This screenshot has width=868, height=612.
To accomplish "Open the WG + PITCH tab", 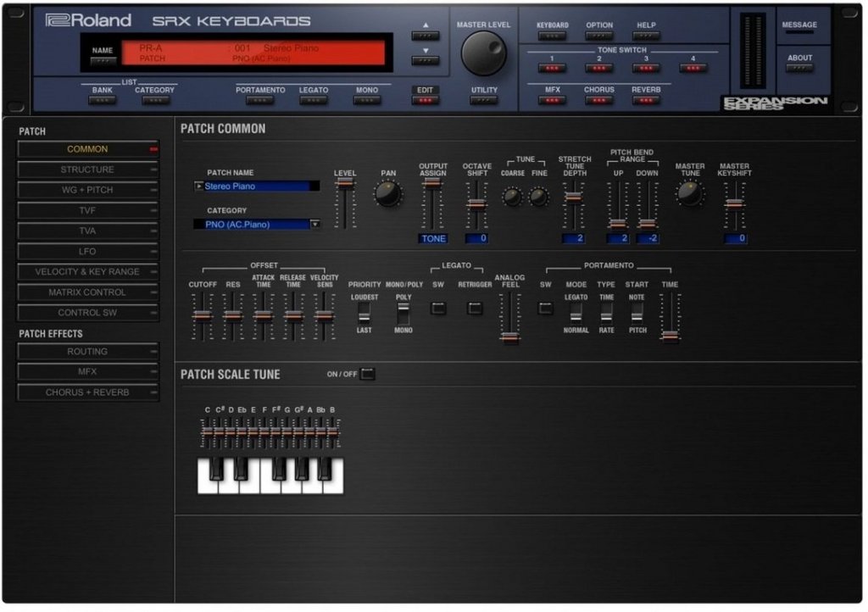I will click(87, 190).
